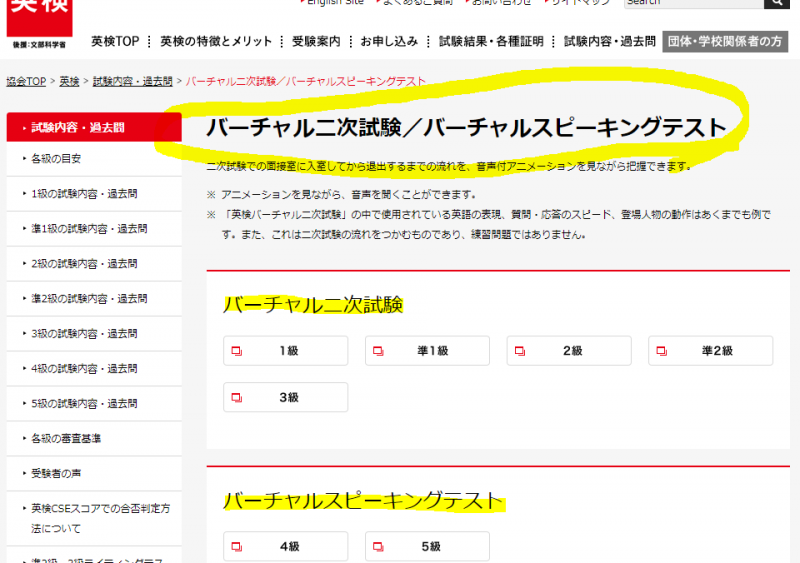This screenshot has height=563, width=800.
Task: Click the search magnifier icon
Action: click(777, 3)
